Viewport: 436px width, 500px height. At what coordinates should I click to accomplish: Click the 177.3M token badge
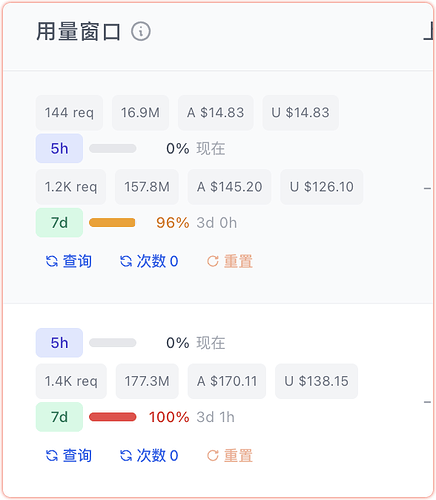click(x=147, y=381)
